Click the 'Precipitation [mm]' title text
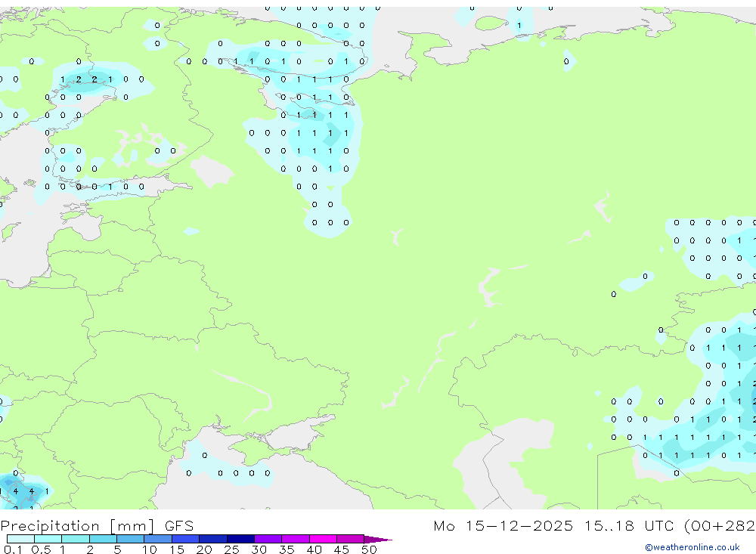Screen dimensions: 756x554 (x=77, y=526)
